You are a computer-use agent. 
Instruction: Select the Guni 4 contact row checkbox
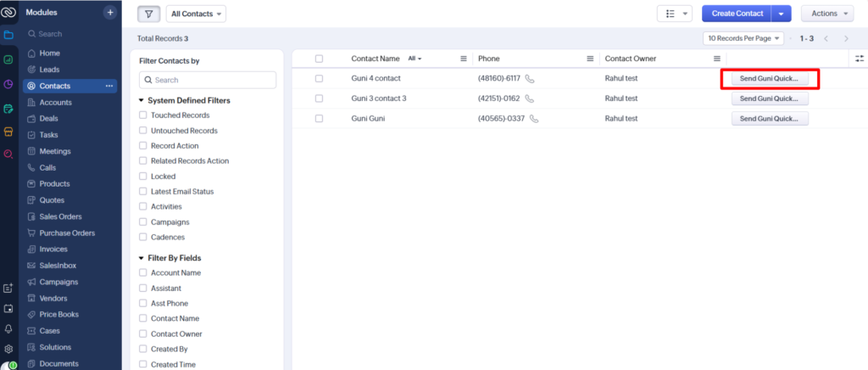[x=319, y=79]
